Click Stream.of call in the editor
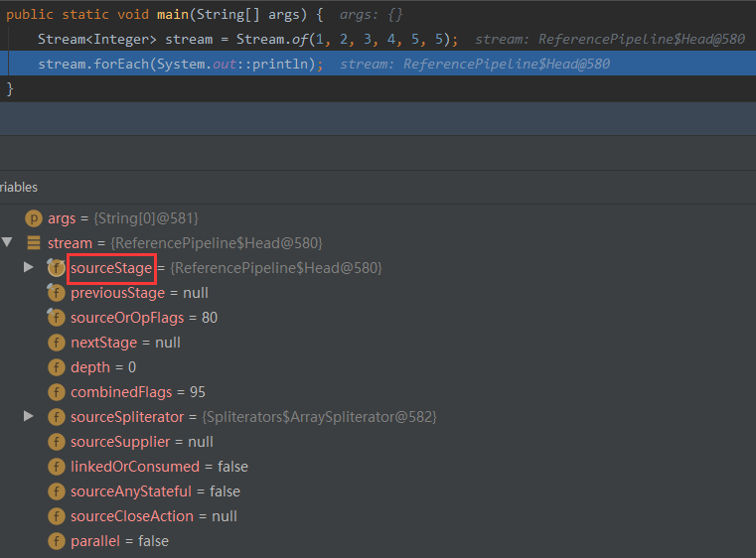Viewport: 756px width, 558px height. (x=272, y=39)
